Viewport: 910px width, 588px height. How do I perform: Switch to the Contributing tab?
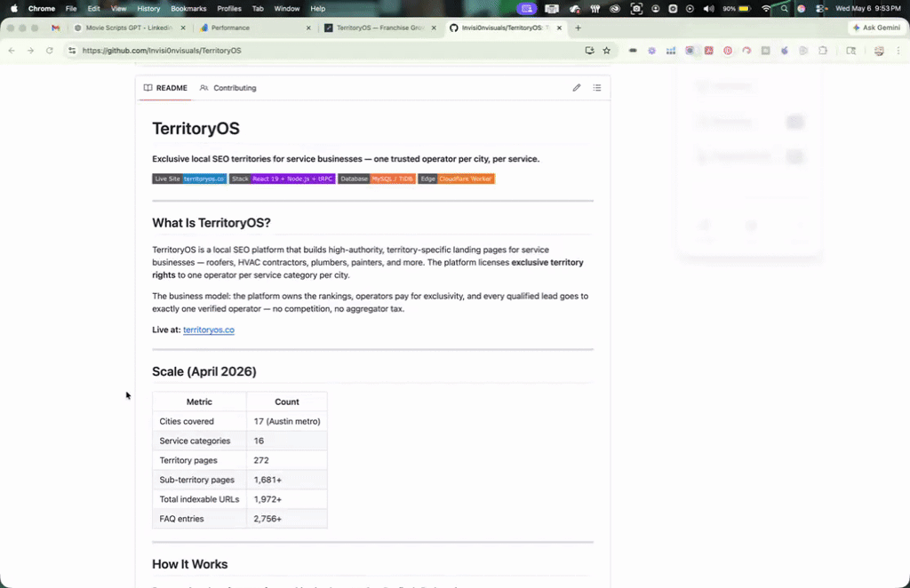tap(227, 88)
